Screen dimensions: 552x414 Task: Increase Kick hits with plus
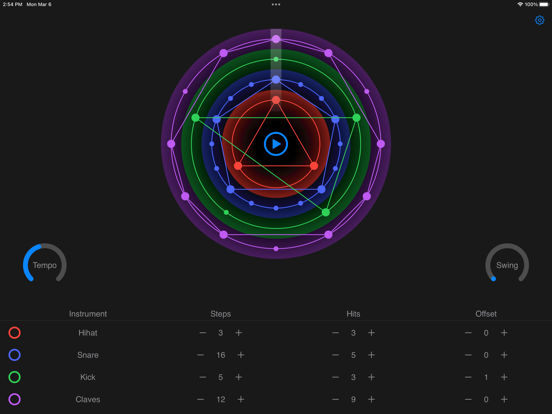371,377
